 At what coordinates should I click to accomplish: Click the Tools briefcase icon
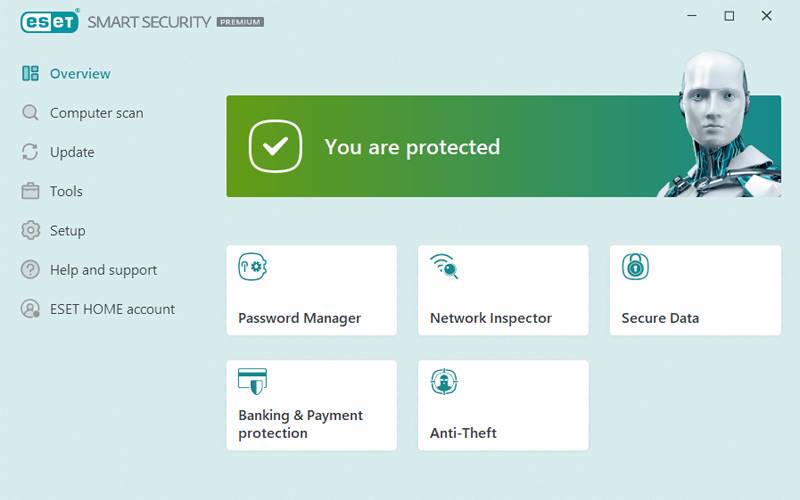[30, 191]
